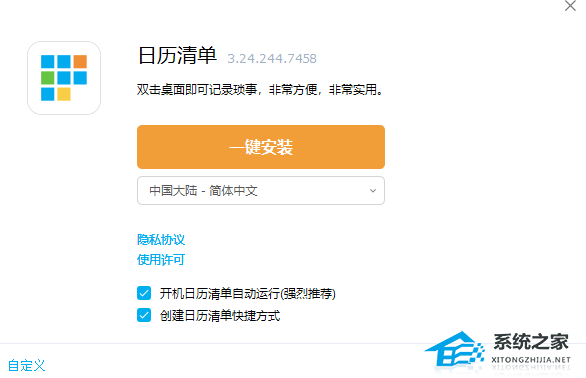Viewport: 586px width, 378px height.
Task: Uncheck the 创建日历清单快捷方式 checkbox
Action: click(144, 315)
